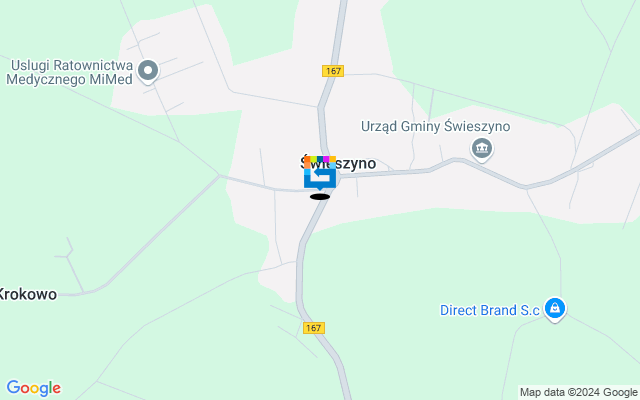Select the Krokowo place name
Image resolution: width=640 pixels, height=400 pixels.
(28, 294)
